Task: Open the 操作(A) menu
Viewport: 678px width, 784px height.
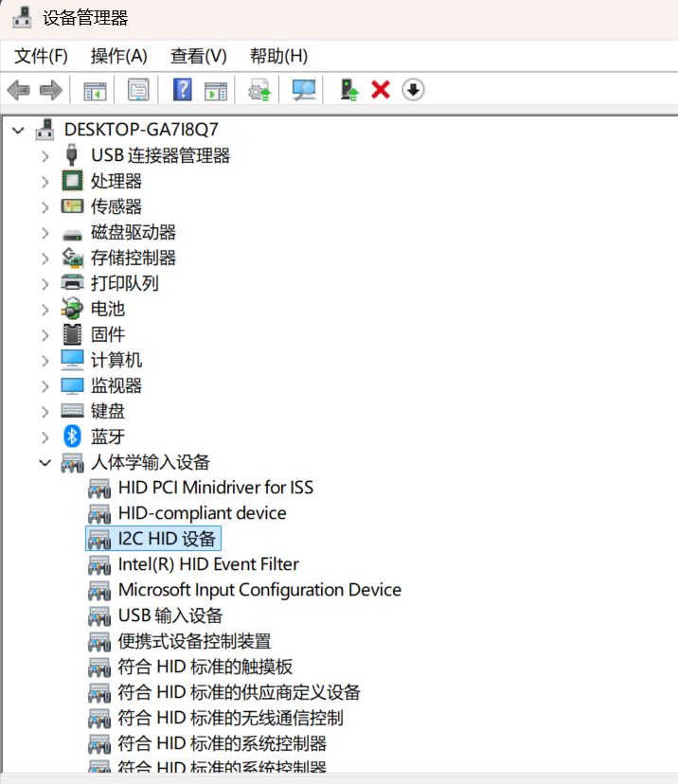Action: coord(119,56)
